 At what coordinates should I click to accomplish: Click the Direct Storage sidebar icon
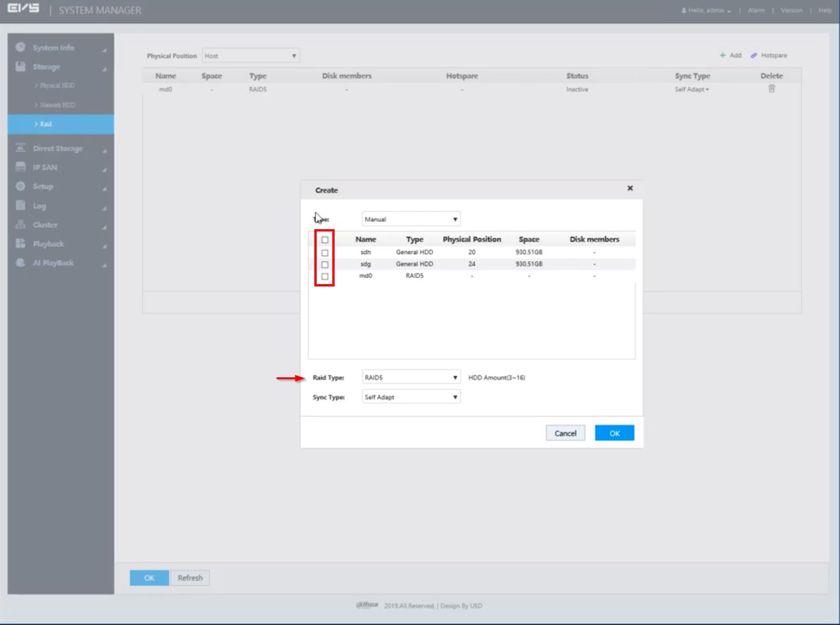[x=21, y=148]
